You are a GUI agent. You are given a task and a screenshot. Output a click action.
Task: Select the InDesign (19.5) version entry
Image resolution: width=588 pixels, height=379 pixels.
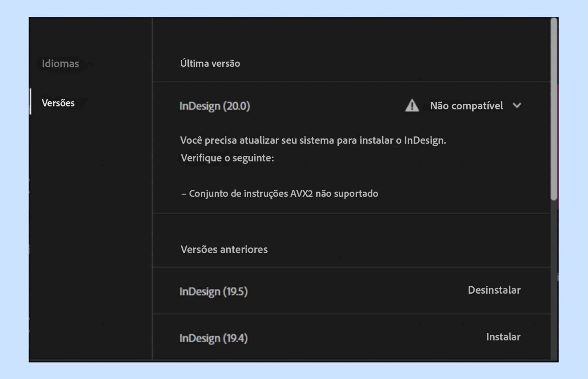click(213, 291)
